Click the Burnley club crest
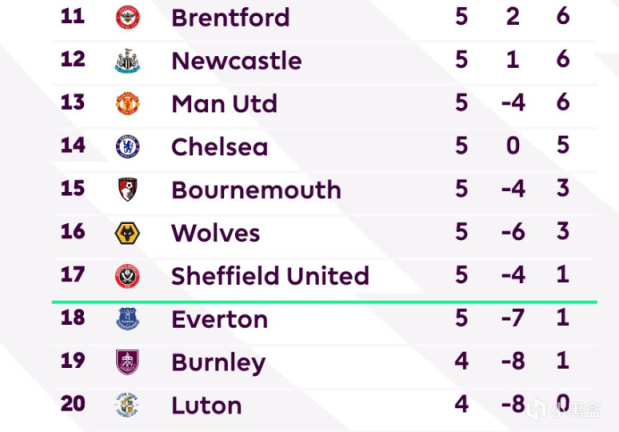Image resolution: width=619 pixels, height=432 pixels. (128, 362)
